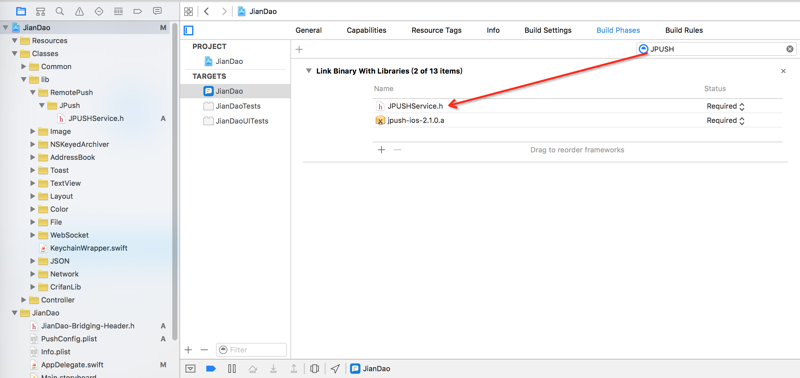This screenshot has height=378, width=800.
Task: Change JPUSHService.h Required status dropdown
Action: tap(726, 106)
